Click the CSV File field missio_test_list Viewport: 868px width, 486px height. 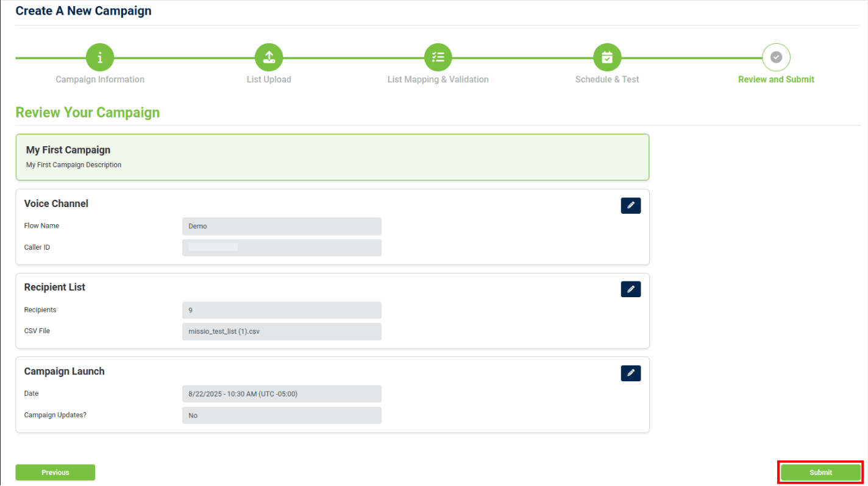click(x=282, y=332)
